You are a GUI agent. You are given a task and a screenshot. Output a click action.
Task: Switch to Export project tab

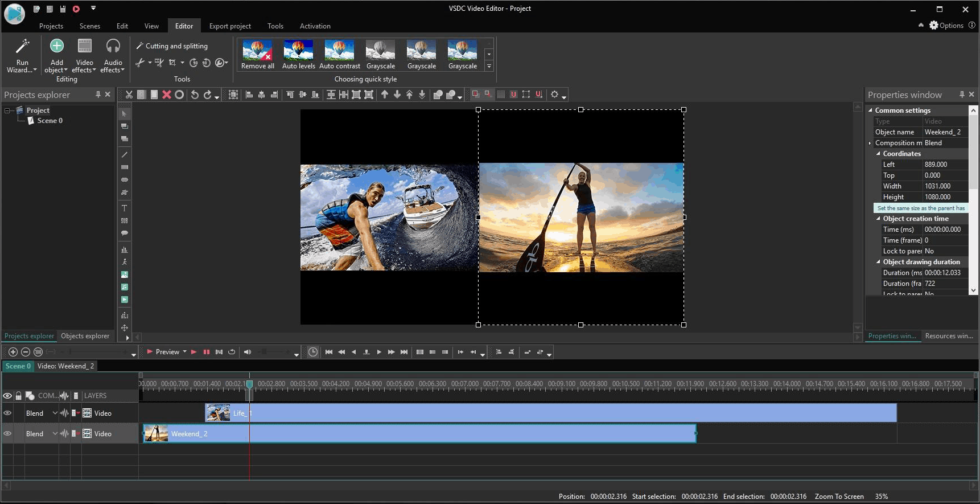point(230,26)
